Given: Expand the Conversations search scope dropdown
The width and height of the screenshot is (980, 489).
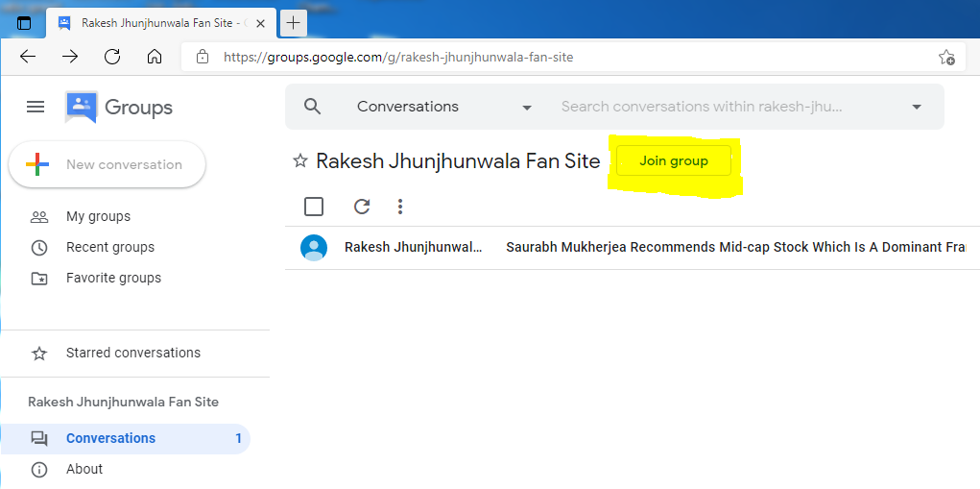Looking at the screenshot, I should [527, 108].
